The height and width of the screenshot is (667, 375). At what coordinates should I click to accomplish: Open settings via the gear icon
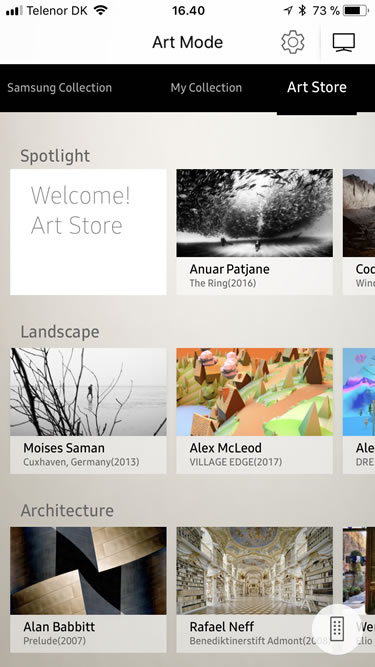293,42
